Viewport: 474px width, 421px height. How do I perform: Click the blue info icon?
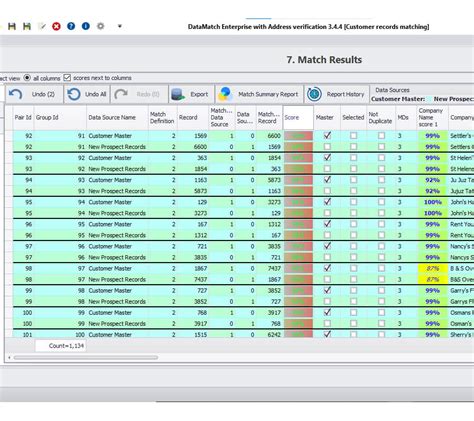coord(86,26)
